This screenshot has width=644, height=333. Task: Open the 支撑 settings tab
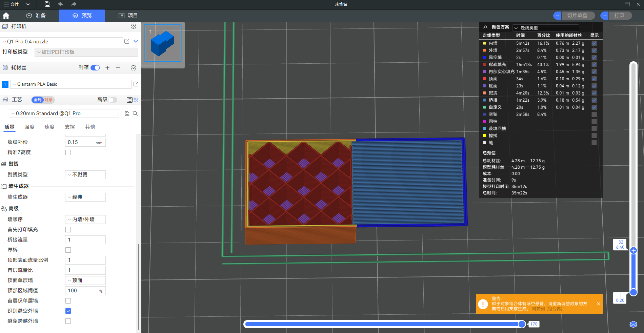tap(70, 127)
